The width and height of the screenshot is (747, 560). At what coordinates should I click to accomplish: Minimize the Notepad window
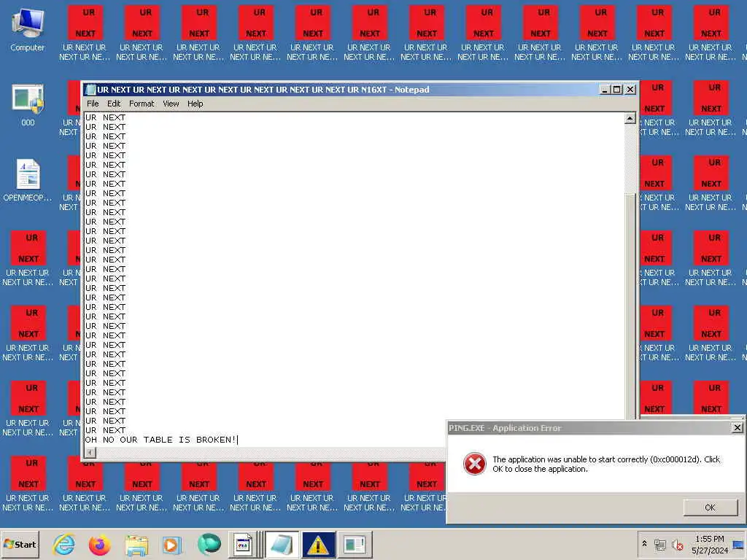605,90
